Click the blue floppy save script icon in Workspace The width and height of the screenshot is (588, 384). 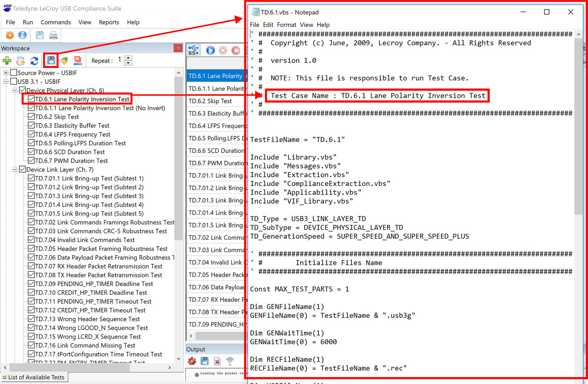51,60
